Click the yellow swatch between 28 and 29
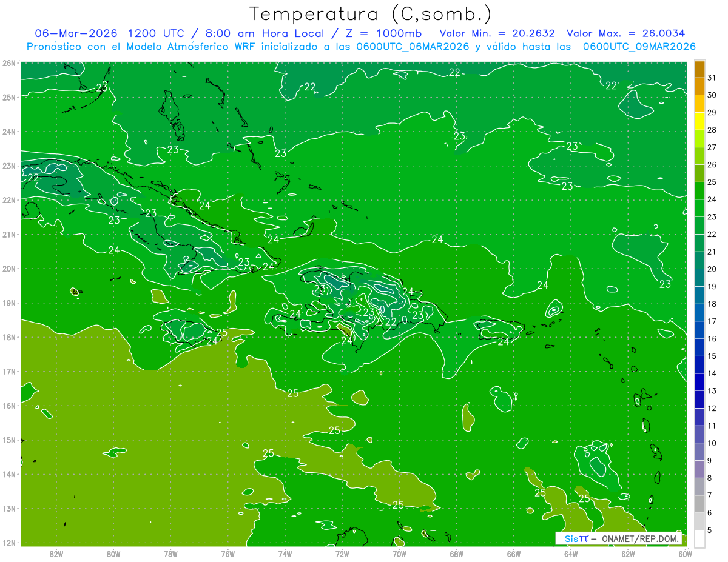This screenshot has height=562, width=728. [x=699, y=121]
